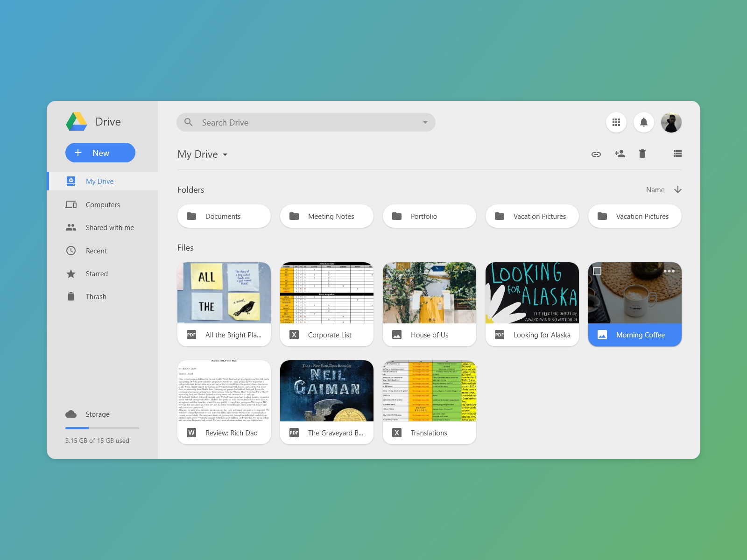Toggle the Name sort direction arrow

677,189
